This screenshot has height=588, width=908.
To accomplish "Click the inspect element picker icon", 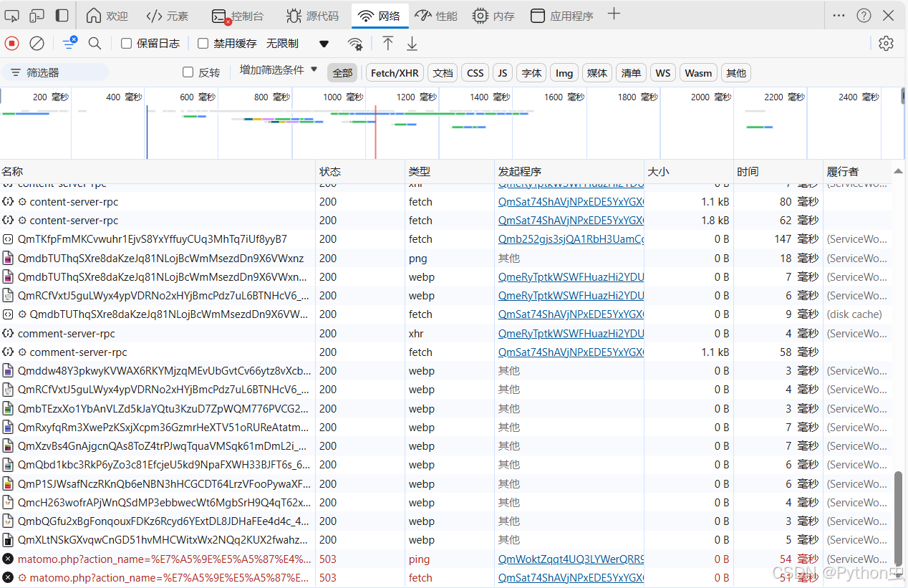I will pos(12,16).
